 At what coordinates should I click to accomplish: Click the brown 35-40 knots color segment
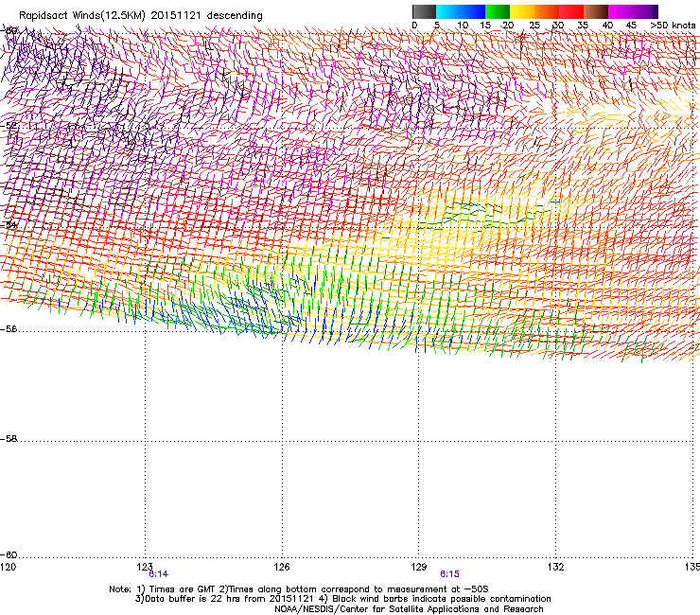click(x=596, y=11)
